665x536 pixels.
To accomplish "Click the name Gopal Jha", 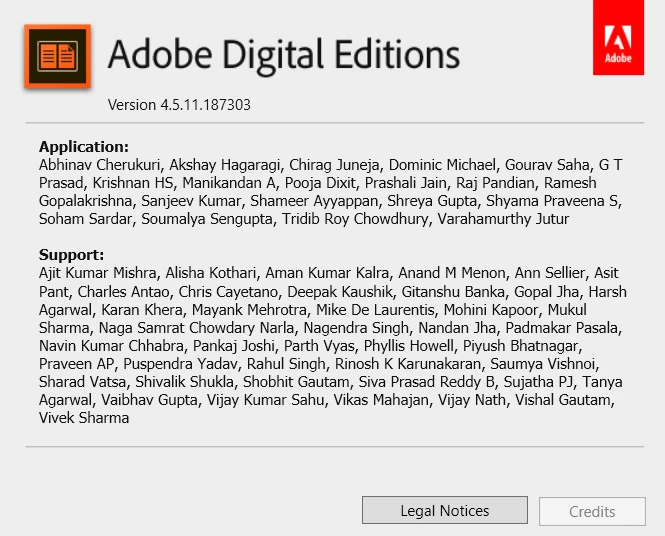I will click(546, 292).
